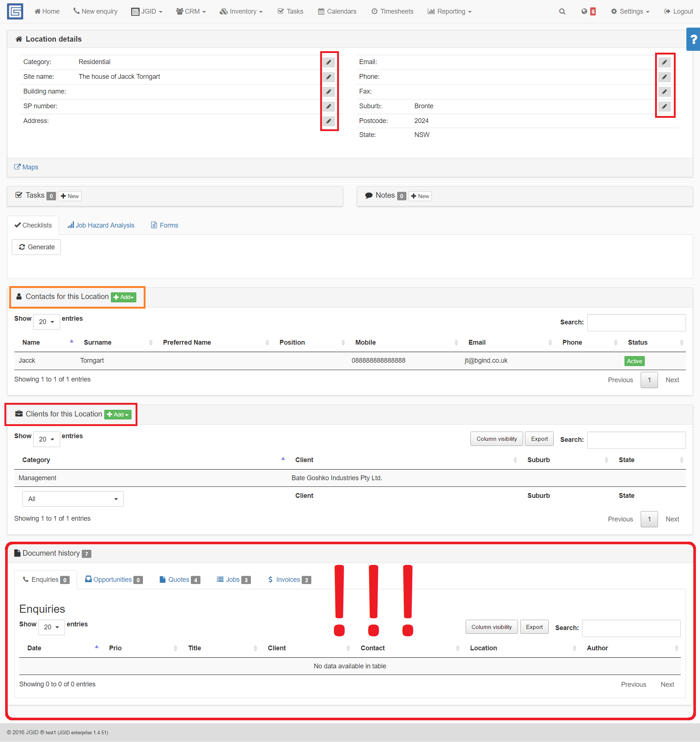Edit the Phone pencil icon
The width and height of the screenshot is (700, 742).
(665, 77)
